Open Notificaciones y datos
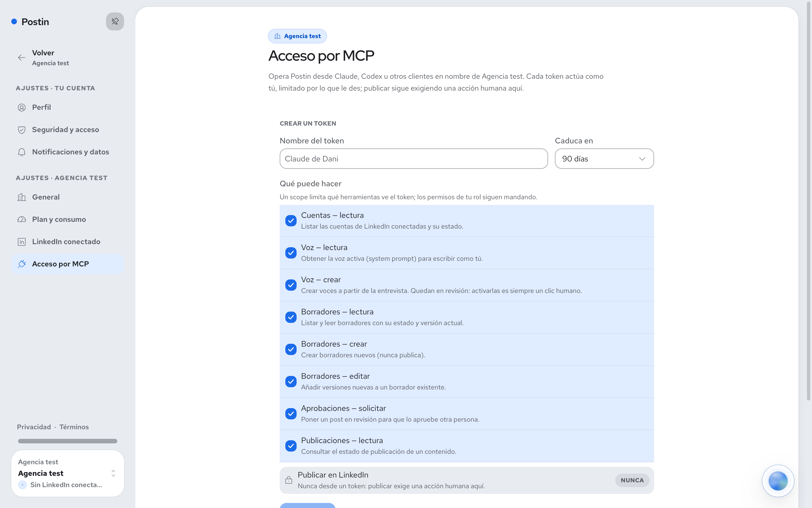This screenshot has width=812, height=508. [67, 152]
